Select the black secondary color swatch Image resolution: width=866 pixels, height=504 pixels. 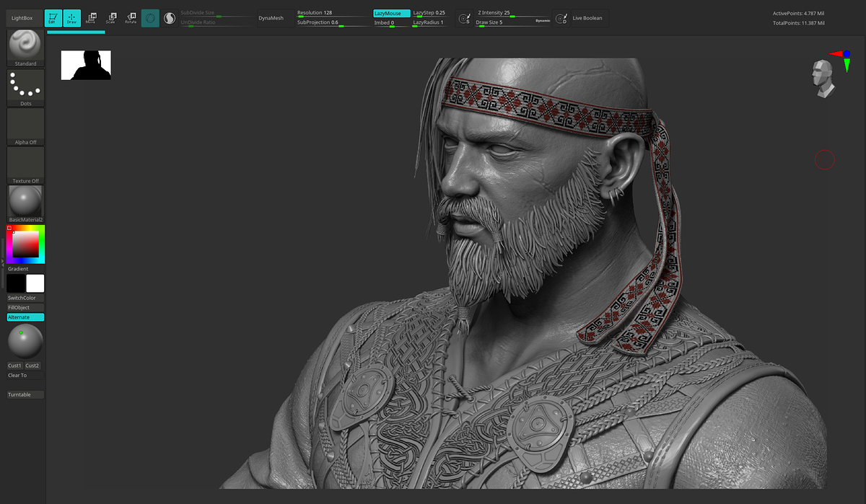point(16,283)
